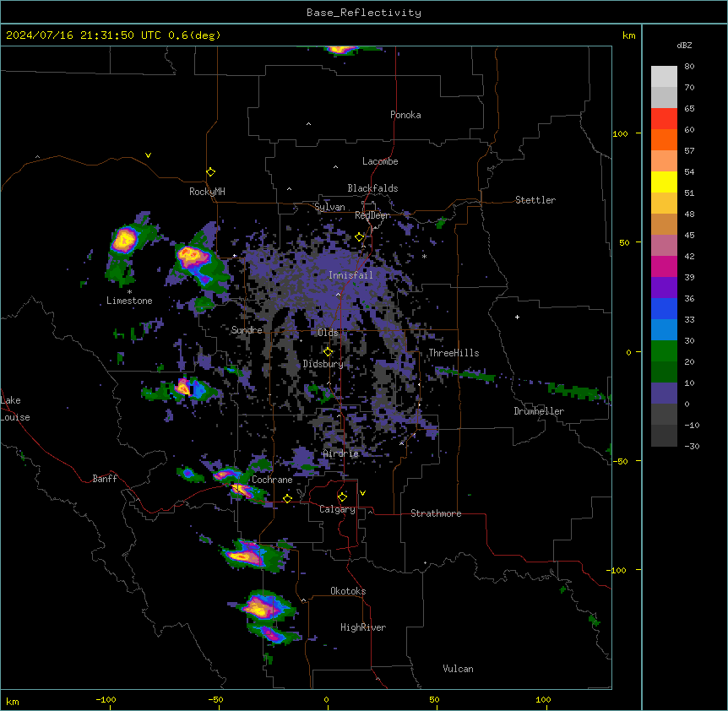Click the asterisk marker east of Innisfail

pyautogui.click(x=424, y=256)
